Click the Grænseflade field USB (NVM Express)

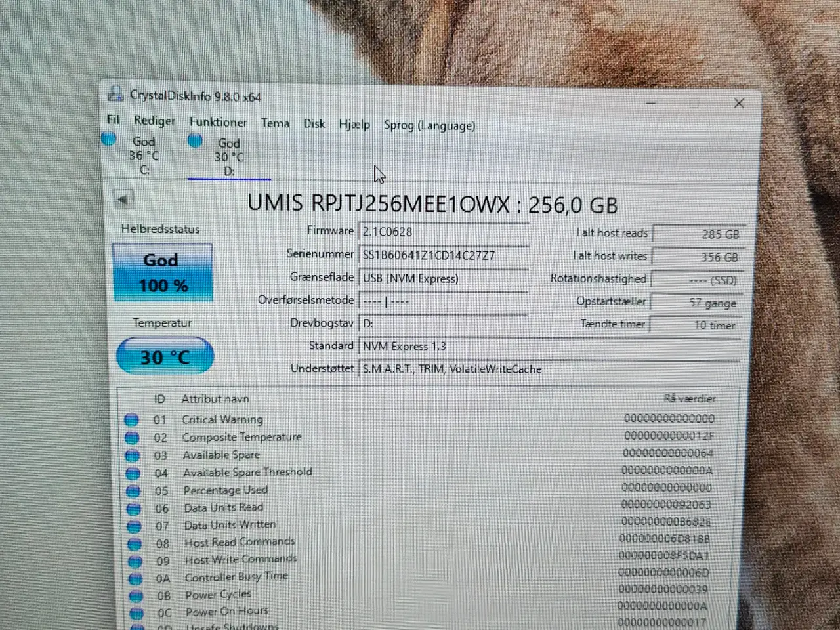pos(444,278)
